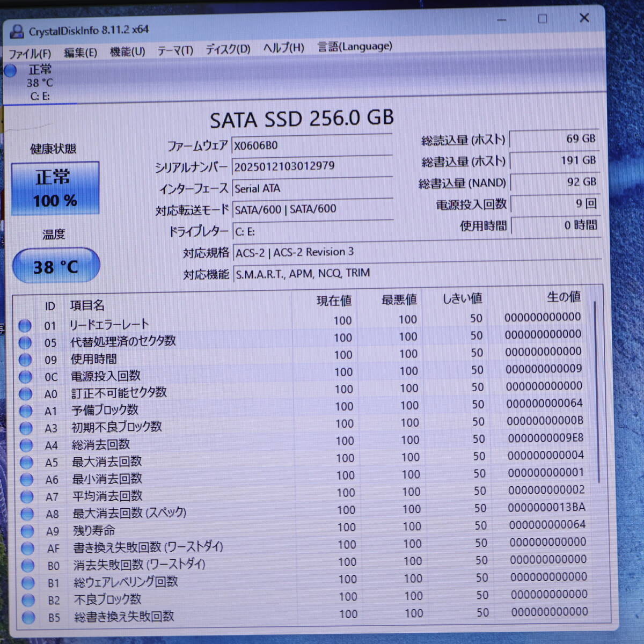Click raw value 0000000009E8
Viewport: 644px width, 644px height.
point(546,438)
